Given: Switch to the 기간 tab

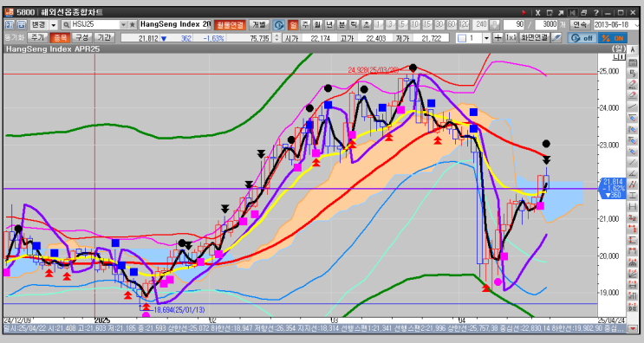Looking at the screenshot, I should tap(104, 38).
